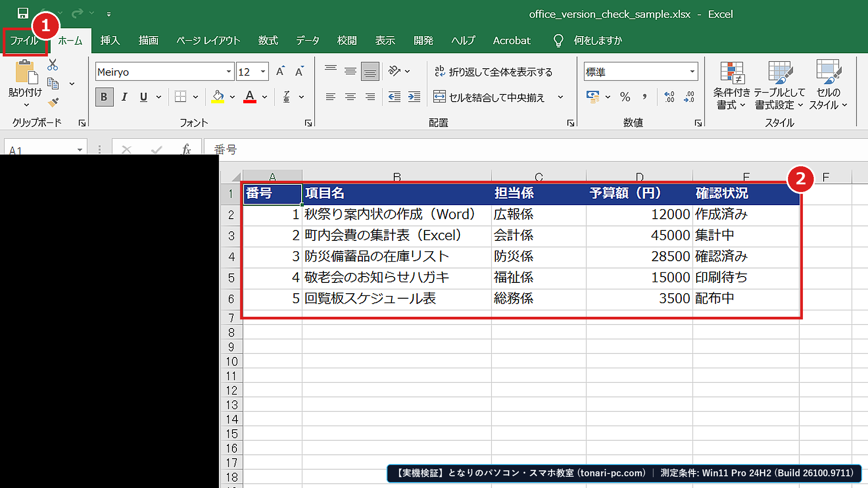Click the Cut scissors icon
The width and height of the screenshot is (868, 488).
click(x=52, y=65)
